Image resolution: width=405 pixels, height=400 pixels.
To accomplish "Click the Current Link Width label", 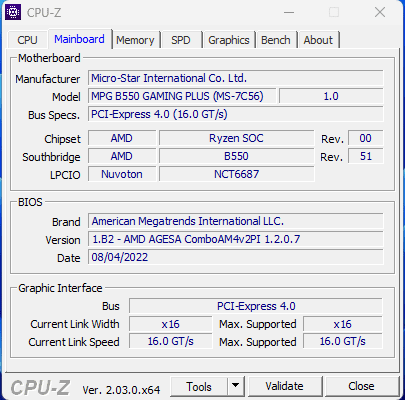I will tap(75, 324).
